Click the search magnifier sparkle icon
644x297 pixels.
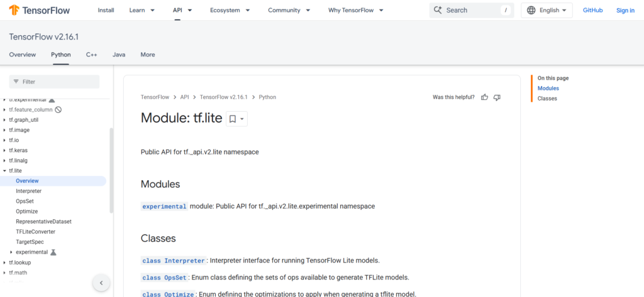[x=438, y=10]
